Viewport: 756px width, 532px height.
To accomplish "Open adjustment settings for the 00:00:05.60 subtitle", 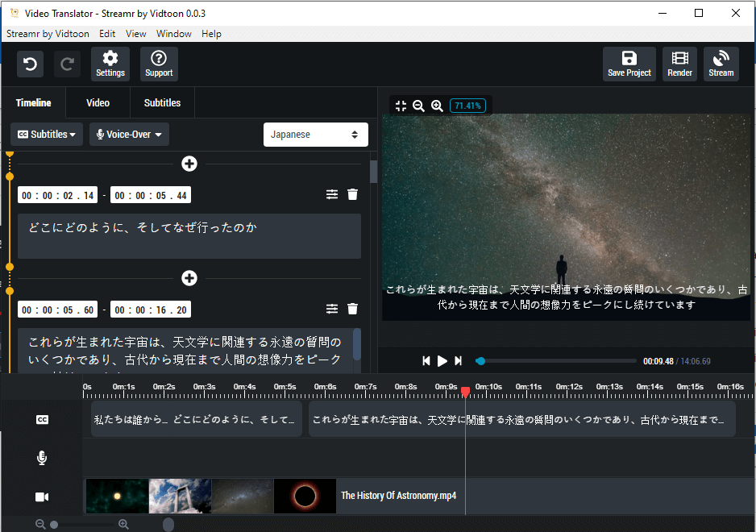I will pyautogui.click(x=332, y=309).
